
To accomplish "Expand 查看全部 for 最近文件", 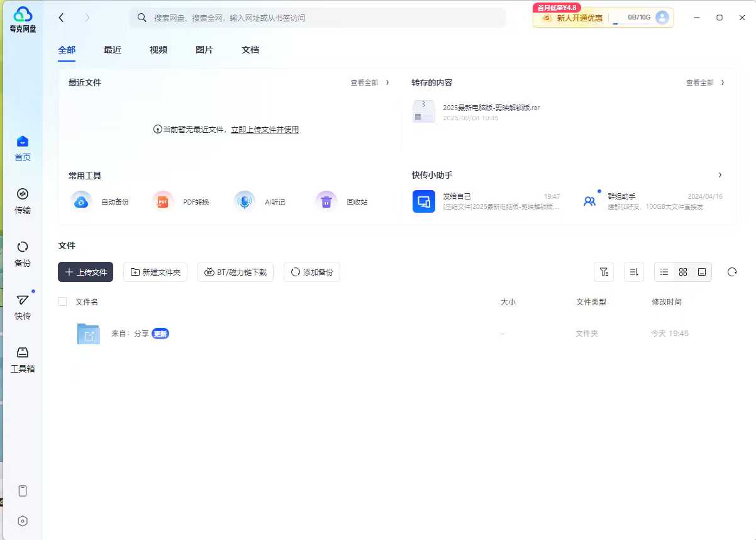I will click(x=370, y=82).
